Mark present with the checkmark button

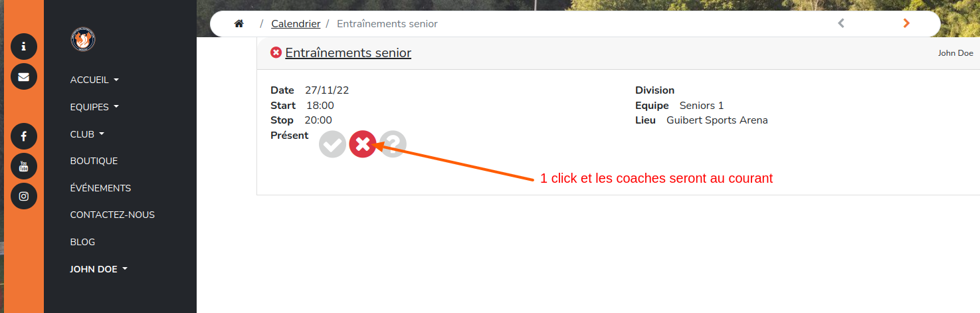point(332,144)
